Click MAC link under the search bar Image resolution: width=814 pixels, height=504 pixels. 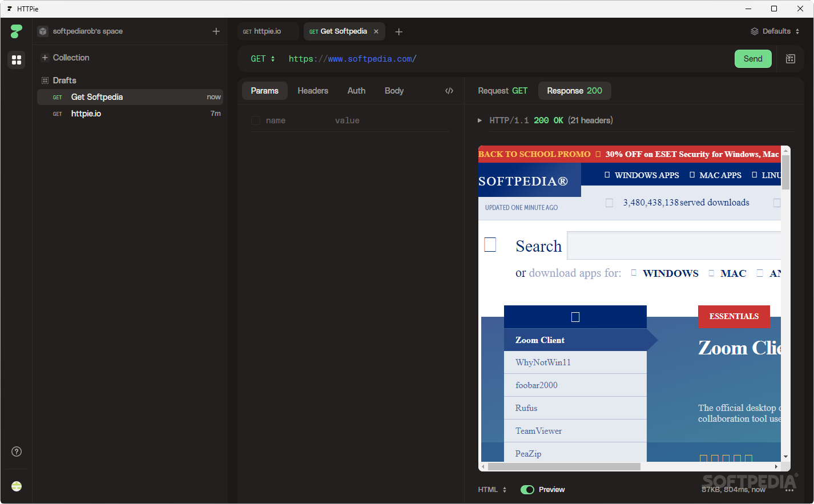click(734, 273)
